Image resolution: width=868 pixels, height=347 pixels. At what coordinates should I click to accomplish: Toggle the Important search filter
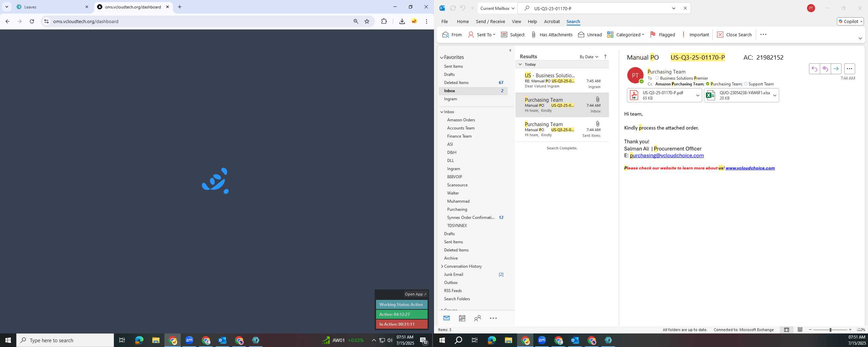[695, 35]
